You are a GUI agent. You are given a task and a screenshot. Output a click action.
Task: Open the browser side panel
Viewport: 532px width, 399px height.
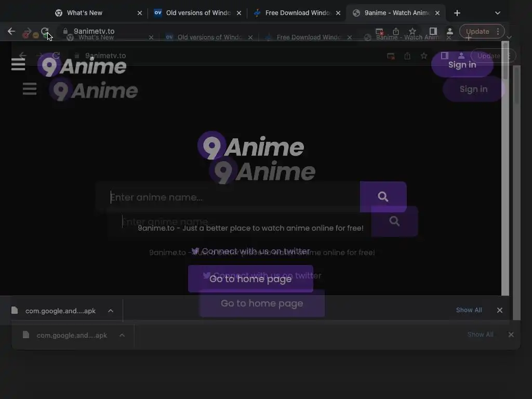[x=433, y=31]
